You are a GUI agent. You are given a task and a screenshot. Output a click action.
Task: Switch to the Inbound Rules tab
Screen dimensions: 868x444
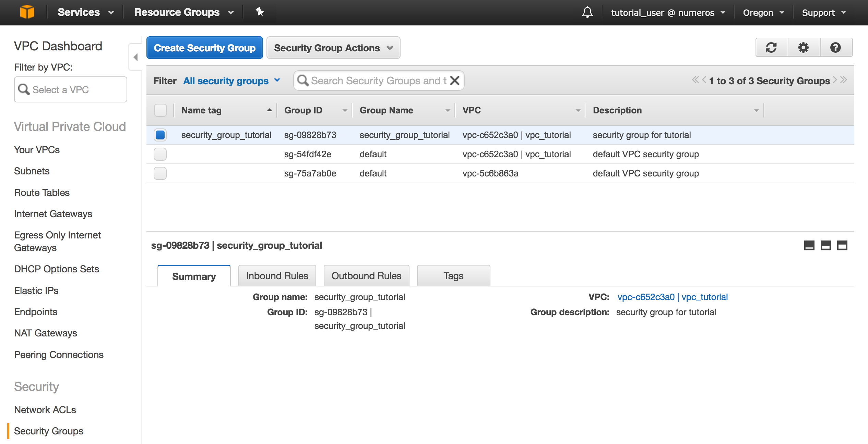point(277,276)
